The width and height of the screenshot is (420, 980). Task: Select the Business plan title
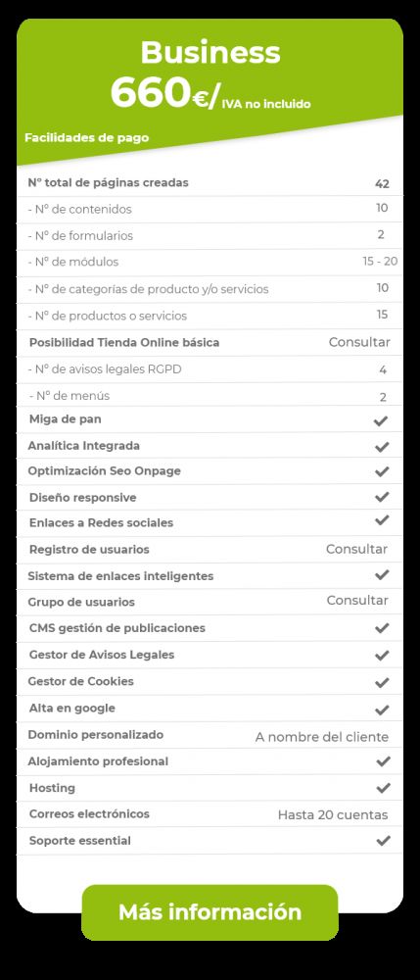(210, 53)
